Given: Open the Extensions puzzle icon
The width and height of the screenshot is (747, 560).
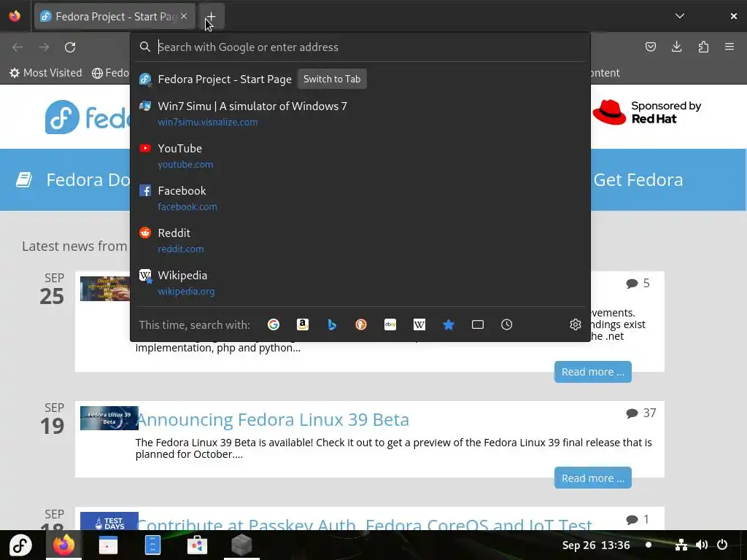Looking at the screenshot, I should point(703,47).
